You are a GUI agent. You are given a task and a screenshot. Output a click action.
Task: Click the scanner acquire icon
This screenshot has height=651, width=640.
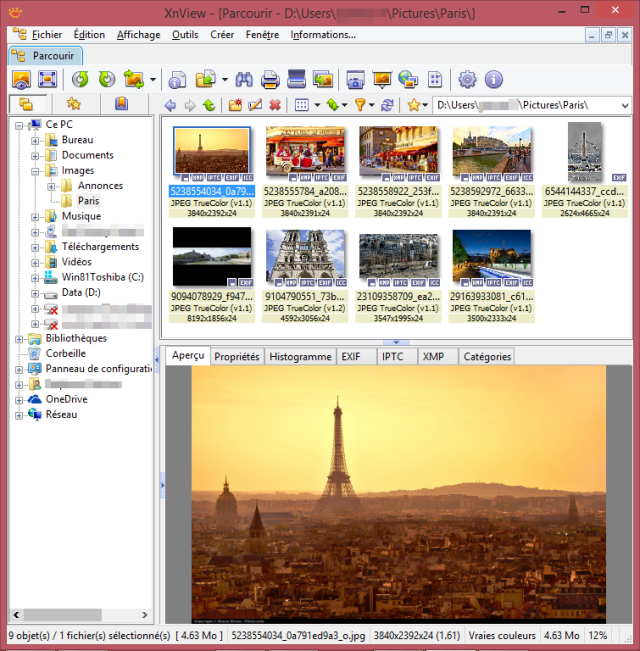click(x=296, y=79)
